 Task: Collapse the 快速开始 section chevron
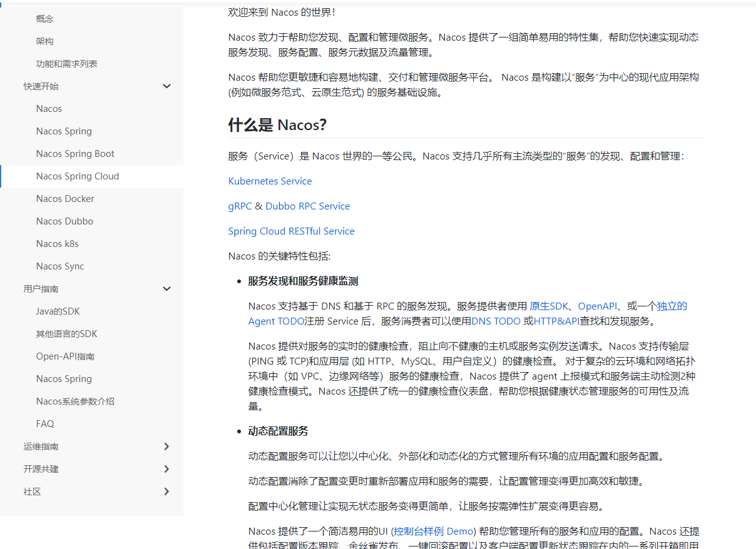[x=166, y=86]
